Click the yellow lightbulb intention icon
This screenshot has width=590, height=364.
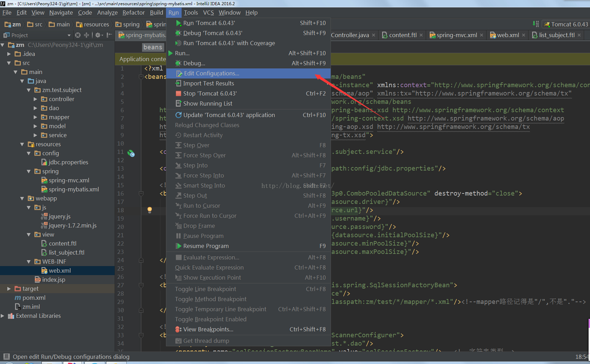[150, 210]
